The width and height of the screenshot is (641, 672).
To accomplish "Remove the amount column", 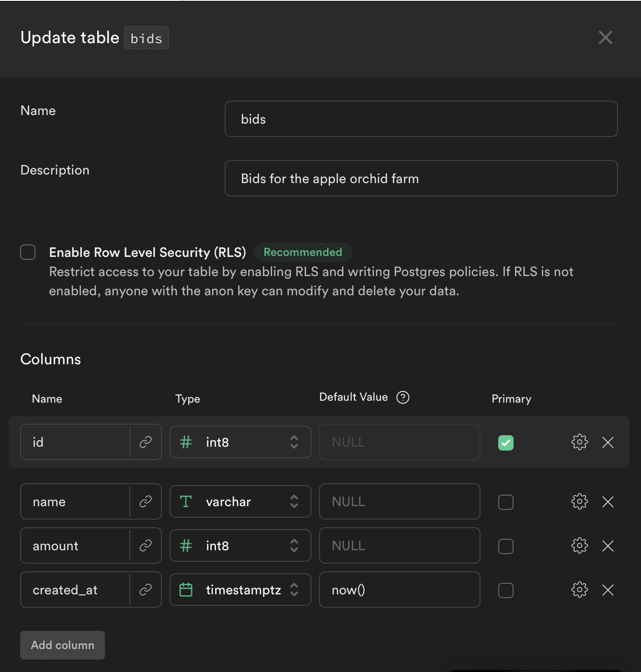I will [x=608, y=545].
